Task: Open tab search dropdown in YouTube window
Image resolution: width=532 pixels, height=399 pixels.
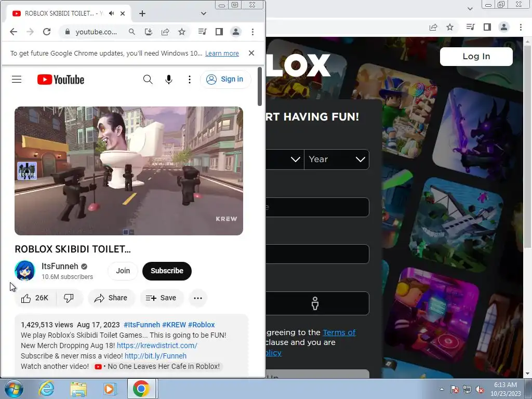Action: coord(204,14)
